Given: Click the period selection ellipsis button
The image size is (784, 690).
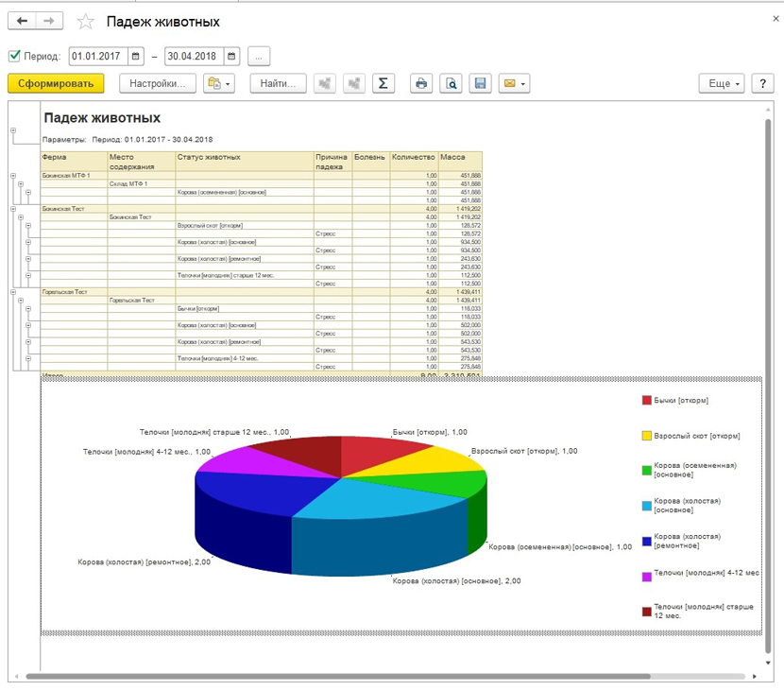Looking at the screenshot, I should coord(260,56).
